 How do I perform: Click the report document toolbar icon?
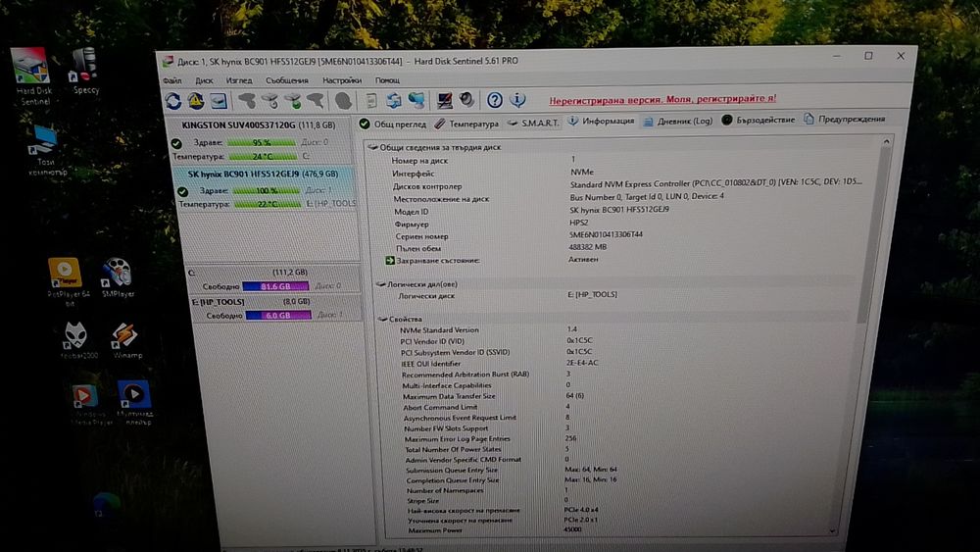pyautogui.click(x=371, y=101)
